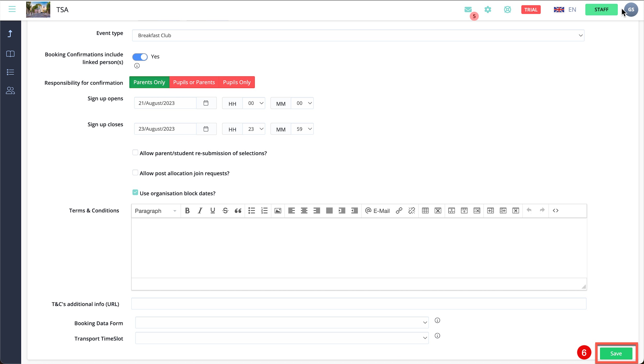This screenshot has height=364, width=644.
Task: Click the T&C's additional info URL field
Action: point(358,304)
